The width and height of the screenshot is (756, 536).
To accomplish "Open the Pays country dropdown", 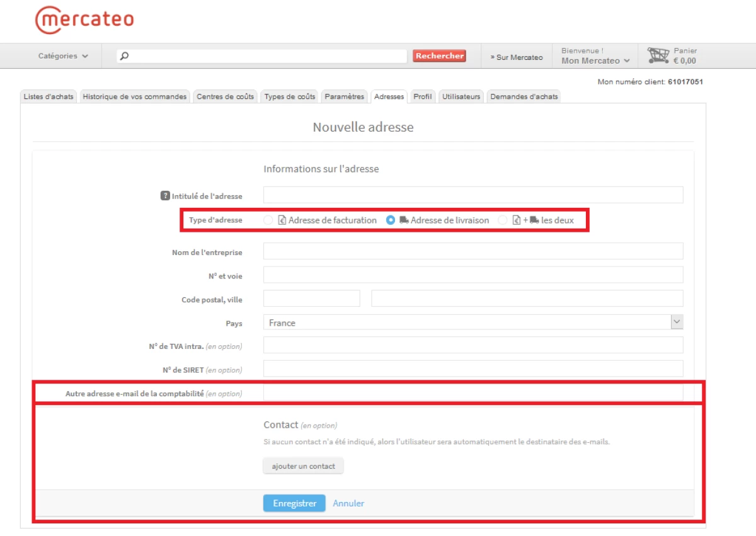I will (472, 322).
